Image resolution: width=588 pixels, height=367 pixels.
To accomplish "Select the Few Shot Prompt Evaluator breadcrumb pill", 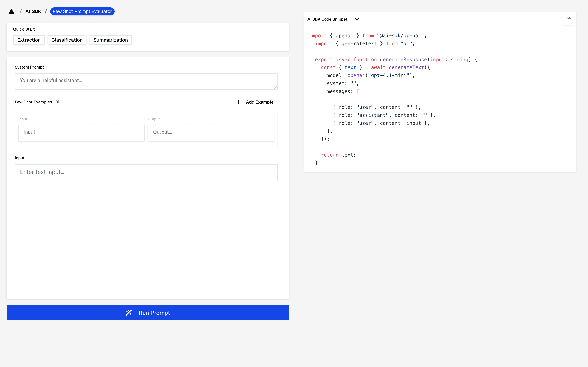I will tap(82, 11).
